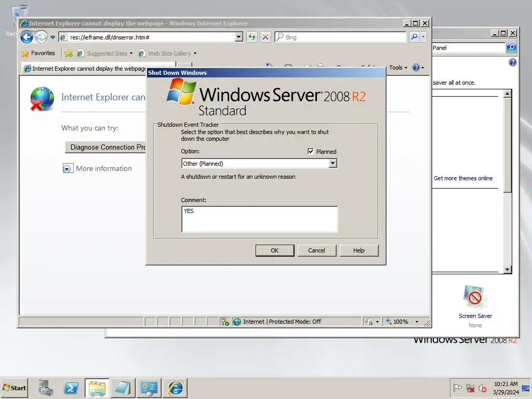Cancel the Shut Down Windows dialog

click(x=316, y=250)
